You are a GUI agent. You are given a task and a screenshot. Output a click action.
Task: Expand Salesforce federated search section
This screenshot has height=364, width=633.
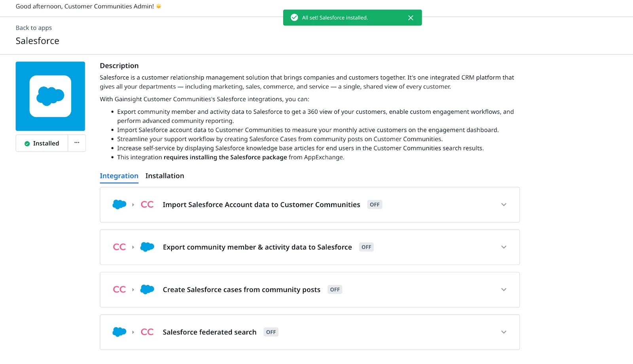504,332
